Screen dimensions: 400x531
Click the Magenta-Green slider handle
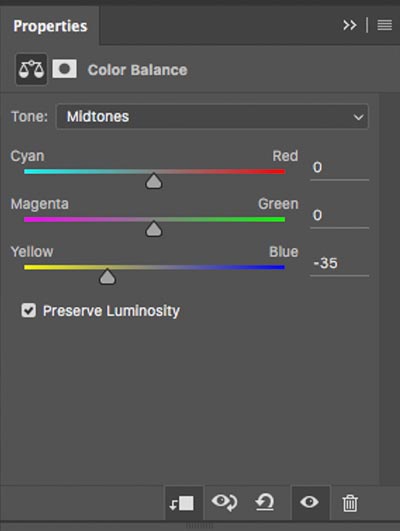[154, 229]
